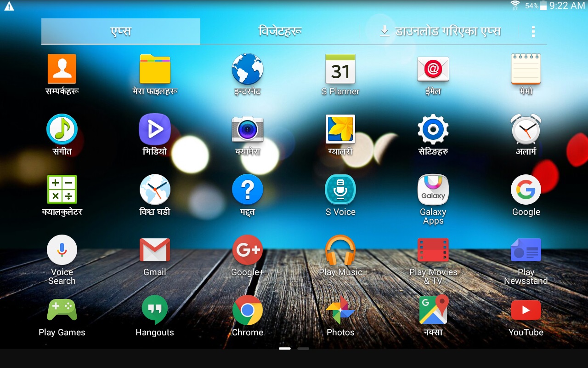
Task: Open Play Games
Action: [62, 310]
